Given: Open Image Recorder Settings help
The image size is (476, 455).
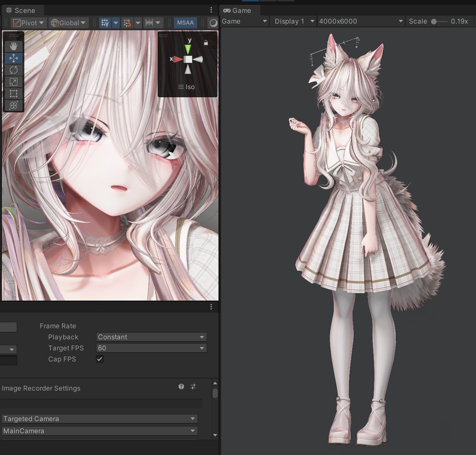Looking at the screenshot, I should (x=181, y=386).
